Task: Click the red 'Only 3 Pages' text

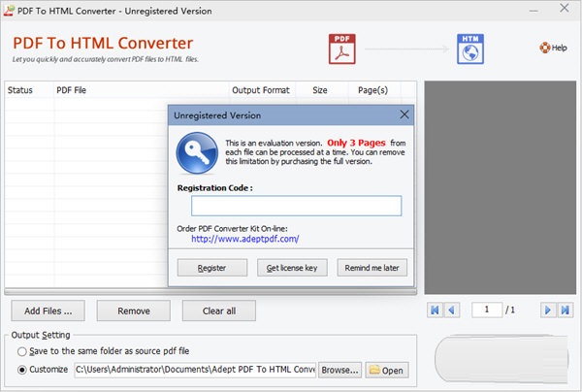Action: [x=356, y=143]
